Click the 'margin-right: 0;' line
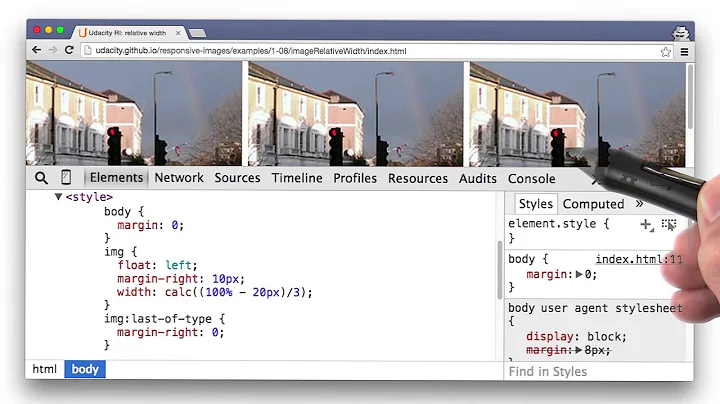 (170, 332)
